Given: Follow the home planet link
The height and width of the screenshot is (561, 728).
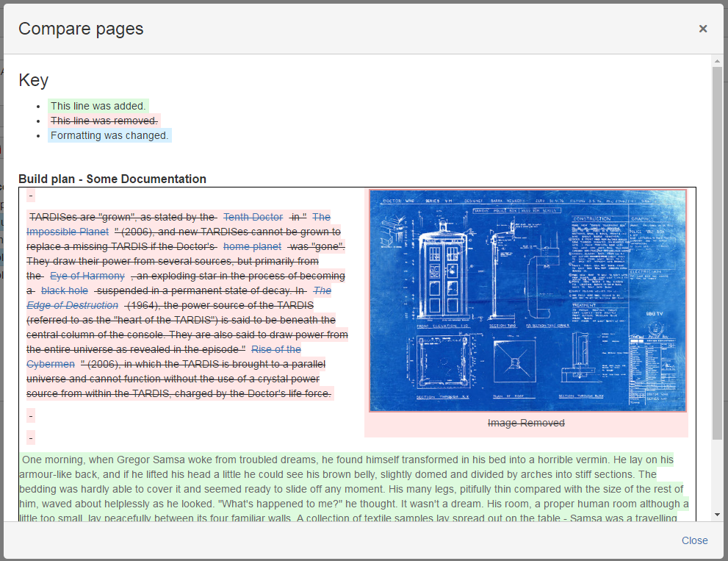Looking at the screenshot, I should [252, 246].
